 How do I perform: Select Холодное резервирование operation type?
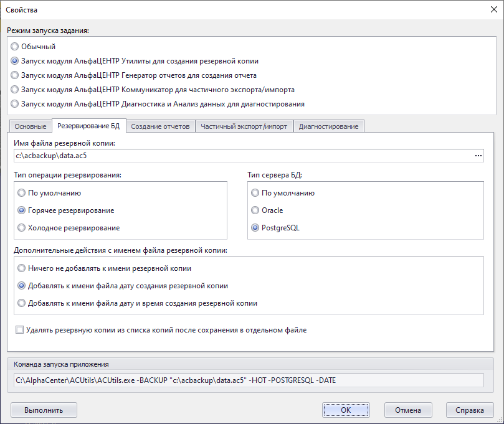(x=22, y=228)
